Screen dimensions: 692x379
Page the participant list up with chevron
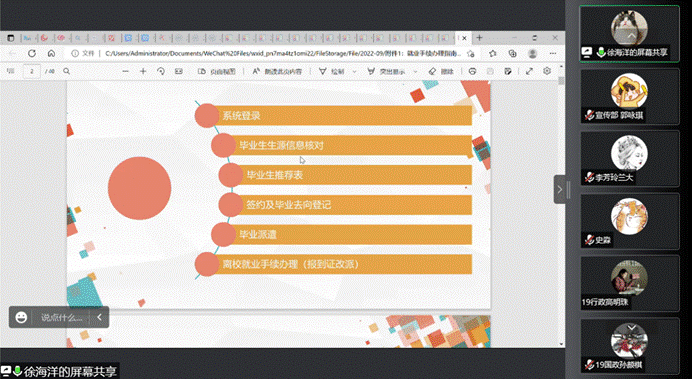click(631, 36)
